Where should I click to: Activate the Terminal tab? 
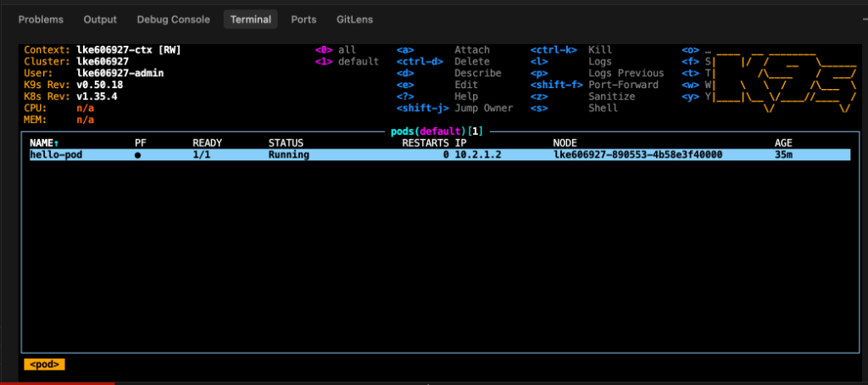pyautogui.click(x=251, y=20)
